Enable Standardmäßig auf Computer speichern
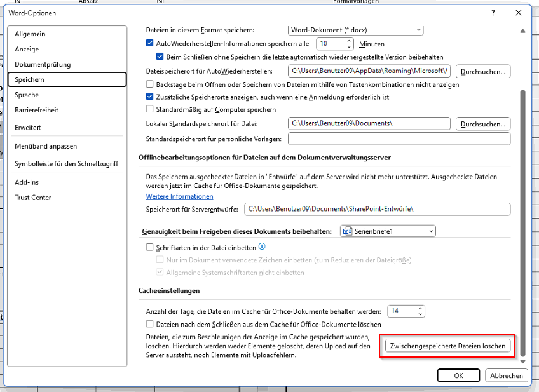539x392 pixels. tap(150, 109)
